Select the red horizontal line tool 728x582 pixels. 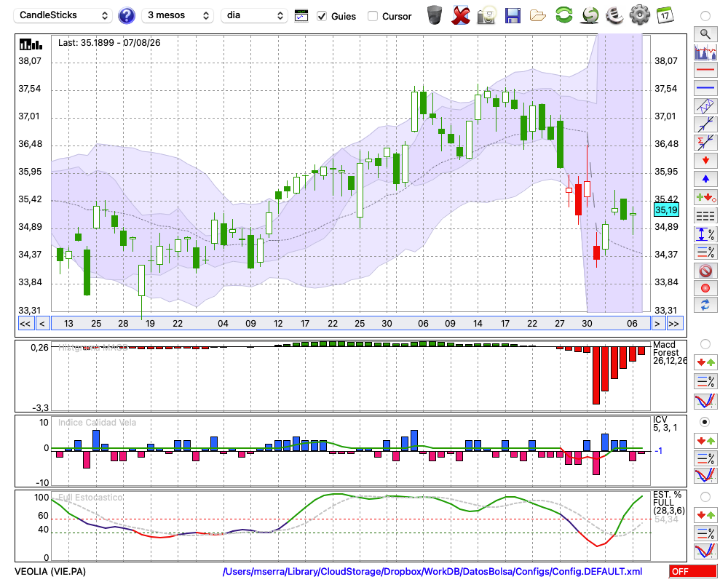[705, 70]
